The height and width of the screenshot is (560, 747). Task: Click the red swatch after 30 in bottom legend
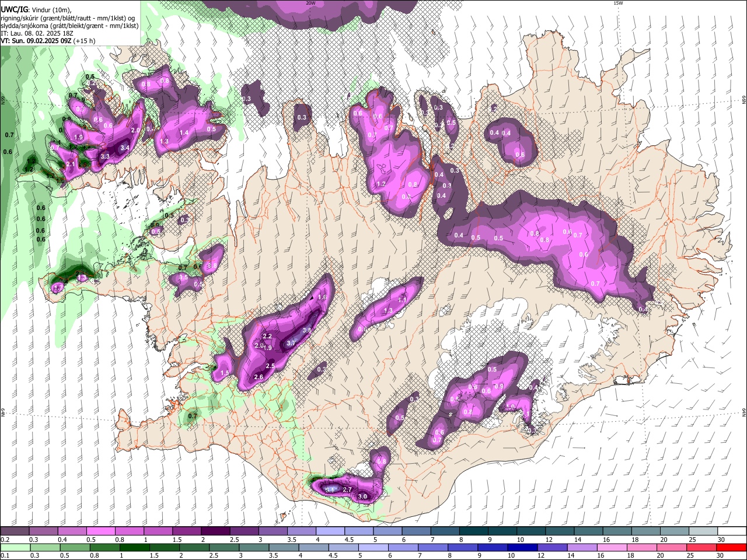732,547
